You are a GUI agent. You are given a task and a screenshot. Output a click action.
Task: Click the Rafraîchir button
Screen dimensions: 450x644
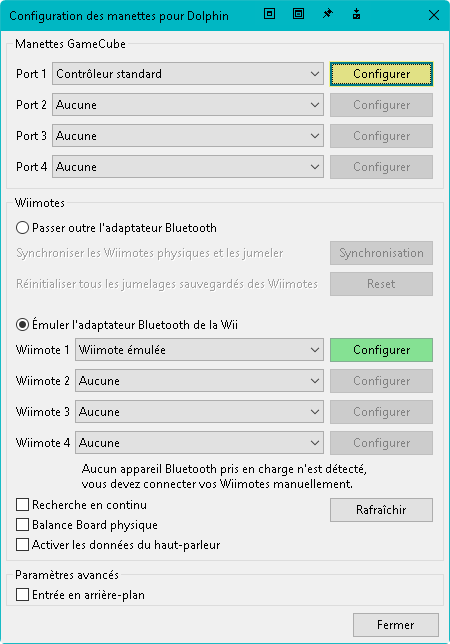click(x=381, y=510)
